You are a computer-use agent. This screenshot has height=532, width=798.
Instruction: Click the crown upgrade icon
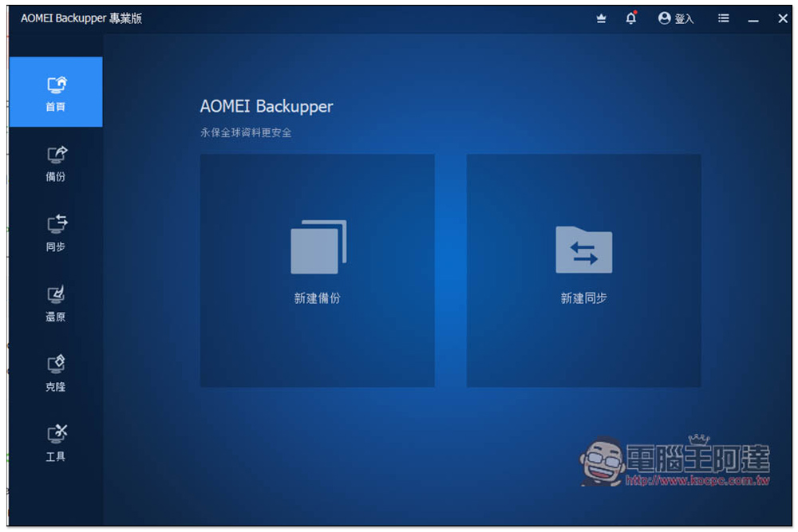click(x=602, y=18)
